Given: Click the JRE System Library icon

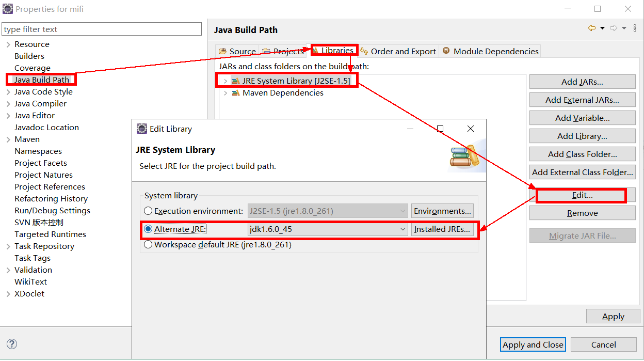Looking at the screenshot, I should coord(235,81).
